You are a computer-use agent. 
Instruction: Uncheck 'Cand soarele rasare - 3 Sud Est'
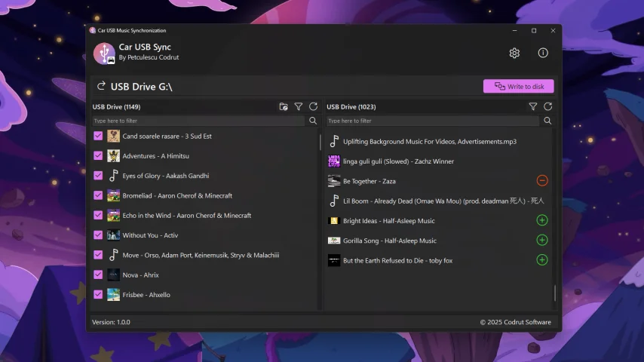point(98,137)
